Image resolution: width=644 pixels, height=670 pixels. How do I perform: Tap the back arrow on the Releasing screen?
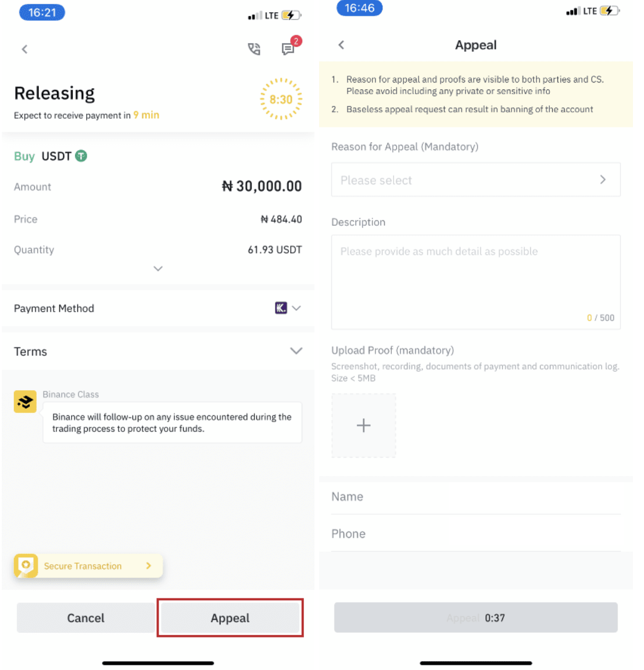click(x=24, y=49)
